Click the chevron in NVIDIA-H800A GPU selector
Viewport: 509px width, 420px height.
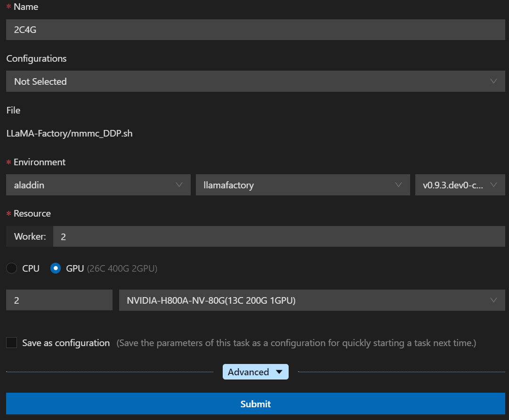(x=493, y=300)
